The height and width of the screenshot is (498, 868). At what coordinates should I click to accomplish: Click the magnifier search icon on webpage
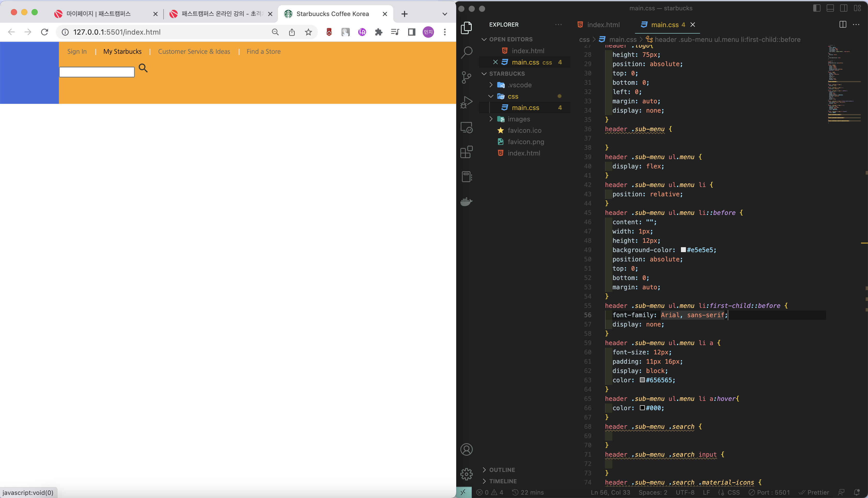point(143,68)
